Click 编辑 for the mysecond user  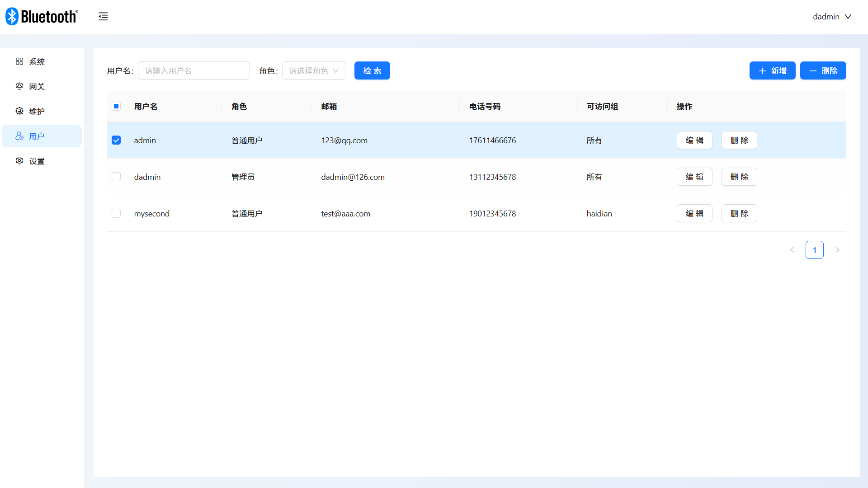pos(694,214)
